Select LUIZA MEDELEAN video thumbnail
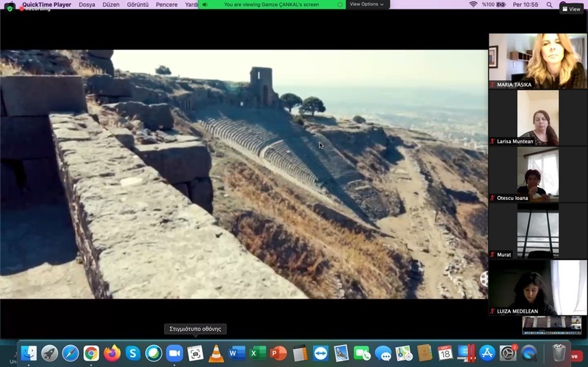588x367 pixels. 538,288
